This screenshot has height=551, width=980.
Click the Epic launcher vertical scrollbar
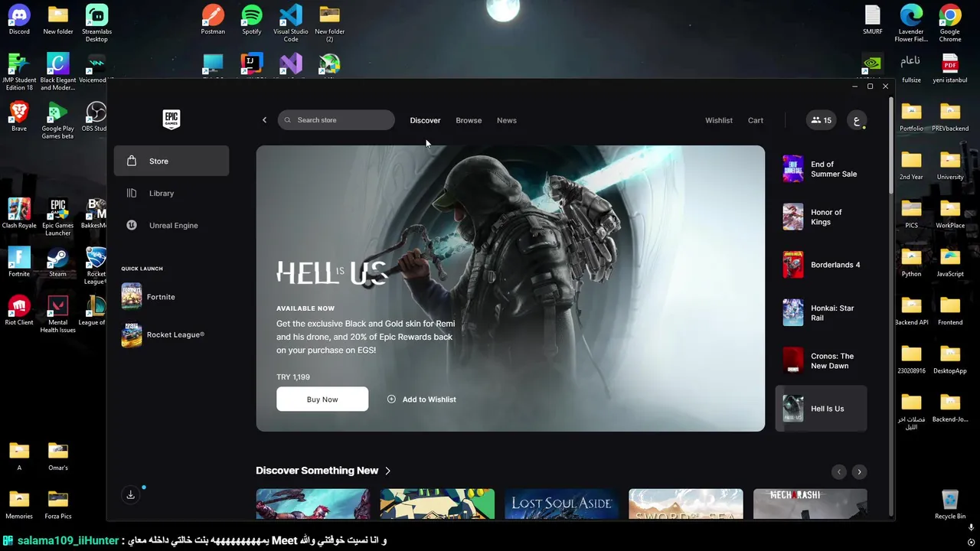coord(890,145)
